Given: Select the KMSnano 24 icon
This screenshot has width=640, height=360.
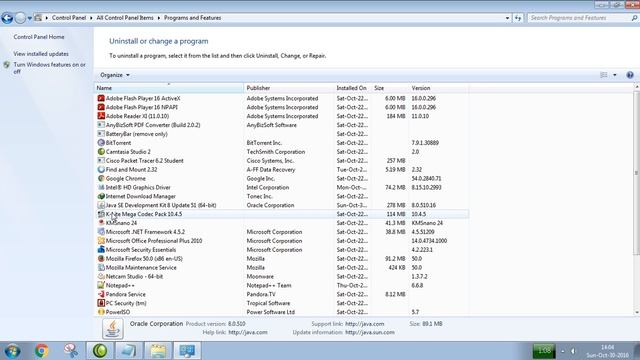Looking at the screenshot, I should click(x=101, y=223).
